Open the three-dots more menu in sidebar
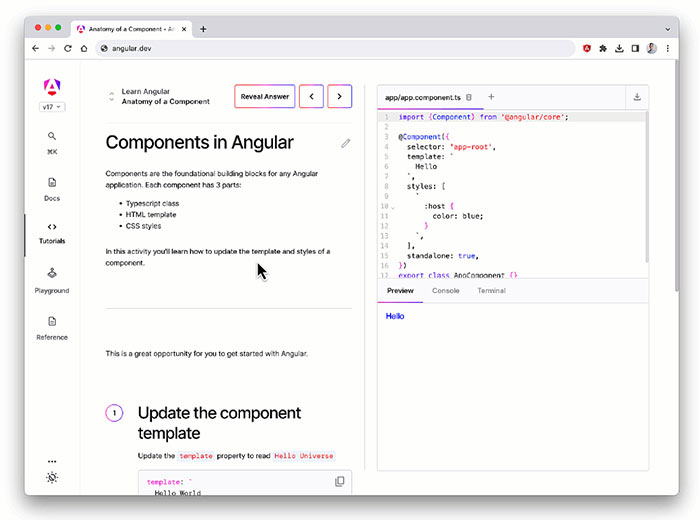This screenshot has width=700, height=520. click(x=52, y=462)
